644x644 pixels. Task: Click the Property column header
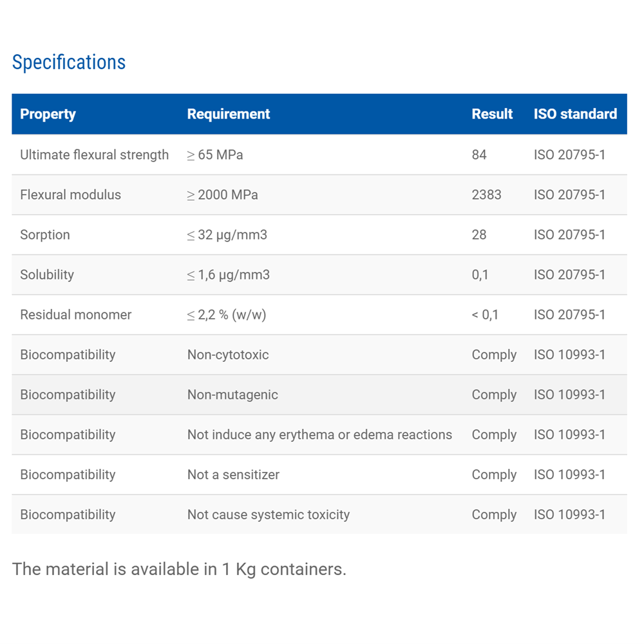pyautogui.click(x=48, y=115)
